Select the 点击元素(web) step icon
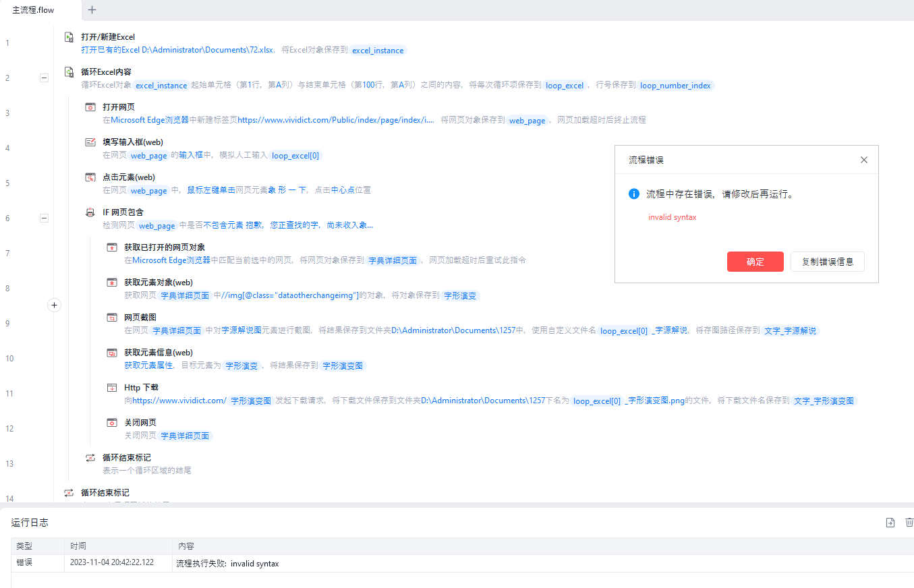 tap(90, 177)
